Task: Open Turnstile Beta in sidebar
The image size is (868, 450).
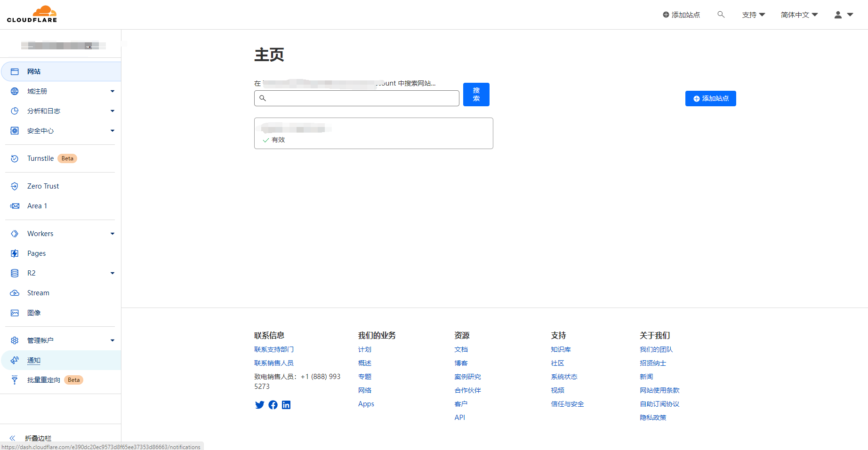Action: click(x=40, y=158)
